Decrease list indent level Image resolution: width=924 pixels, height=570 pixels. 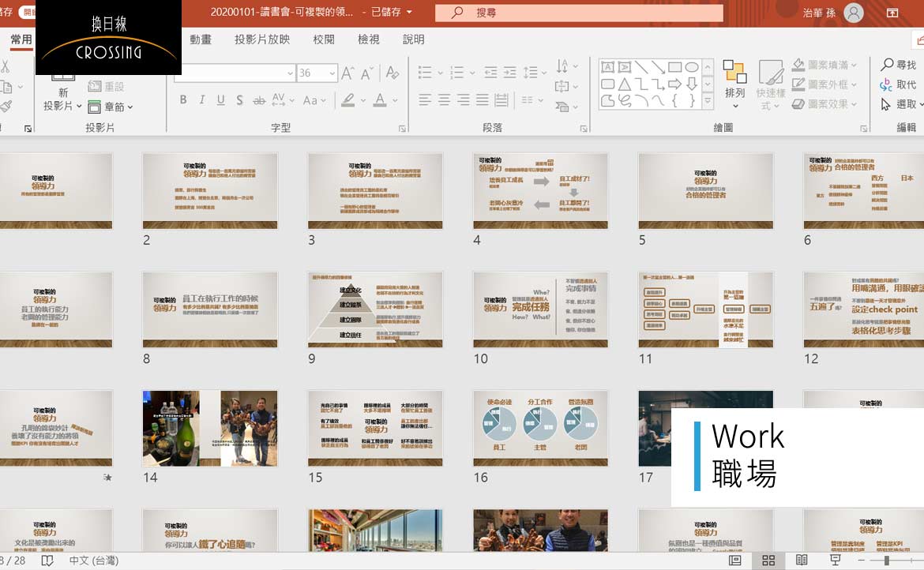tap(491, 73)
